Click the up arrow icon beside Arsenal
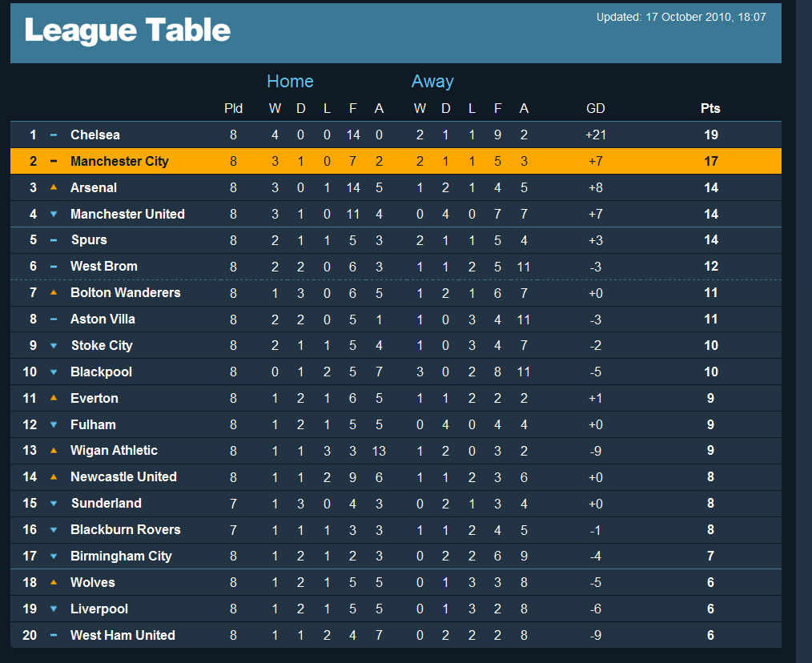The height and width of the screenshot is (663, 812). pos(54,187)
